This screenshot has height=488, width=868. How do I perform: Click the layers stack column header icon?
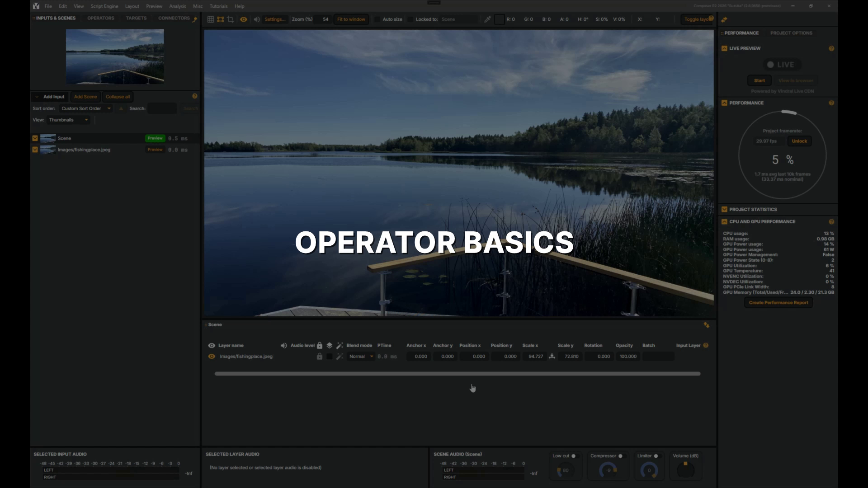(330, 345)
